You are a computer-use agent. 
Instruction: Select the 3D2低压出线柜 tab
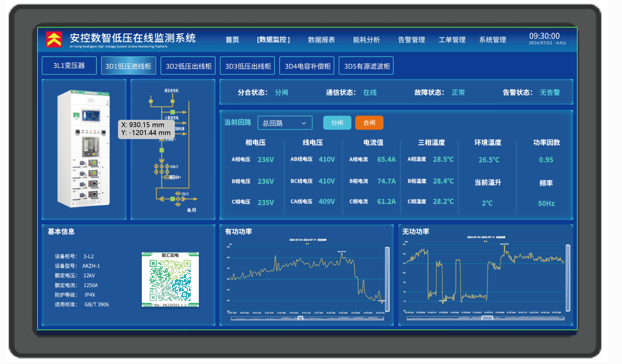point(188,65)
